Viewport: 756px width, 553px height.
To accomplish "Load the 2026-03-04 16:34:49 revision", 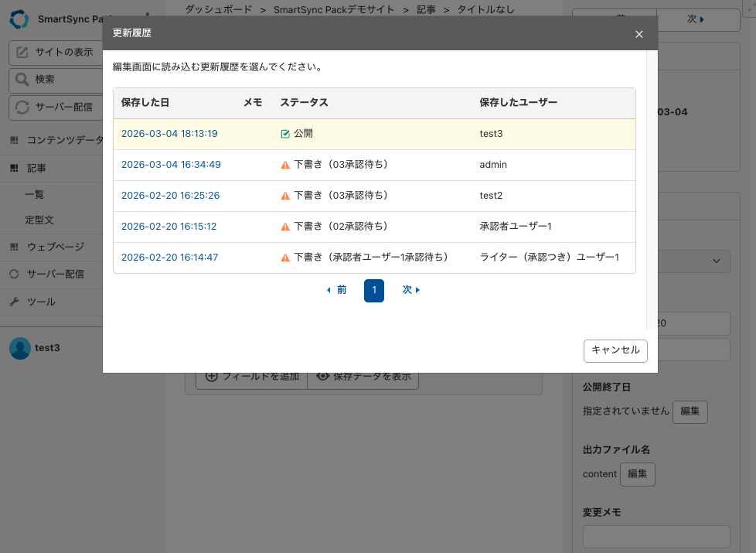I will (171, 165).
